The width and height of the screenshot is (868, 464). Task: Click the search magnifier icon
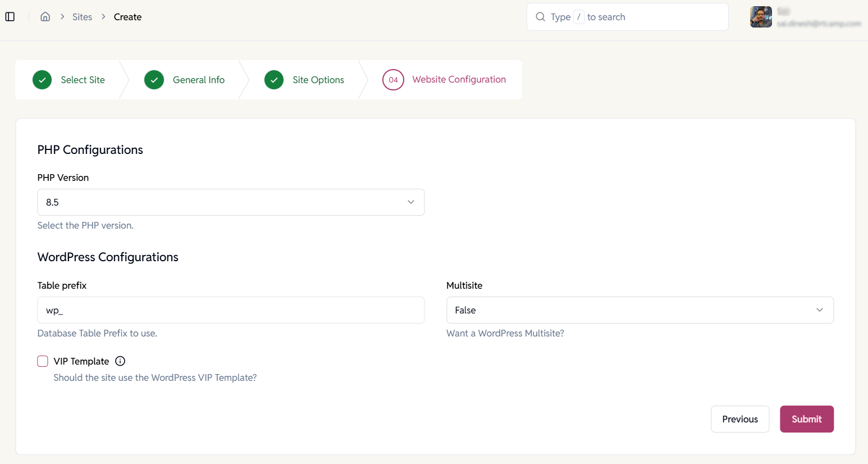pos(540,16)
